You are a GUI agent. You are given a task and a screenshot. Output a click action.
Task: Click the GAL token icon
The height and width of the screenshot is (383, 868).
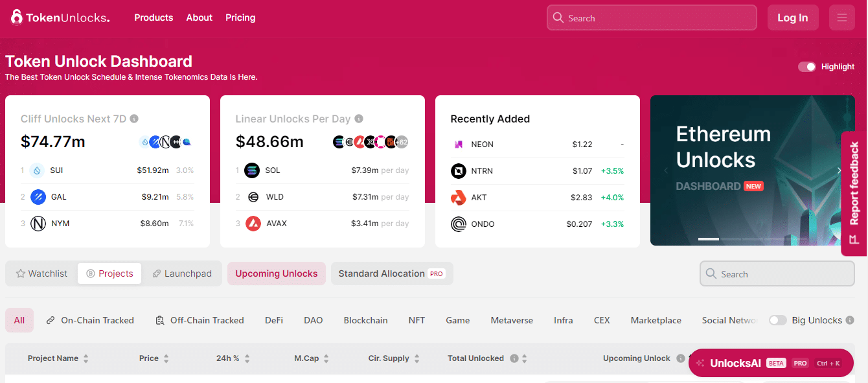click(38, 197)
